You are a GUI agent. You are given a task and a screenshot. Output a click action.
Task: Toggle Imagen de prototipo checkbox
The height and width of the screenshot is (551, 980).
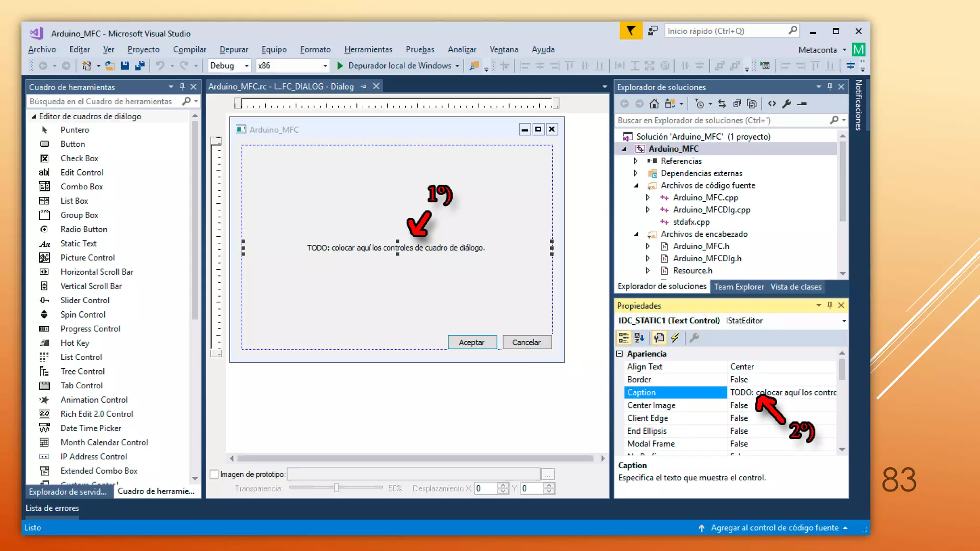[x=214, y=474]
